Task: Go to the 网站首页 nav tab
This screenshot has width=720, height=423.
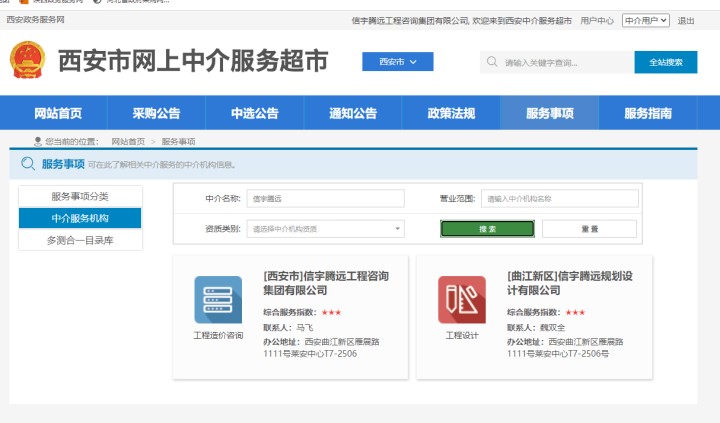Action: pos(58,113)
